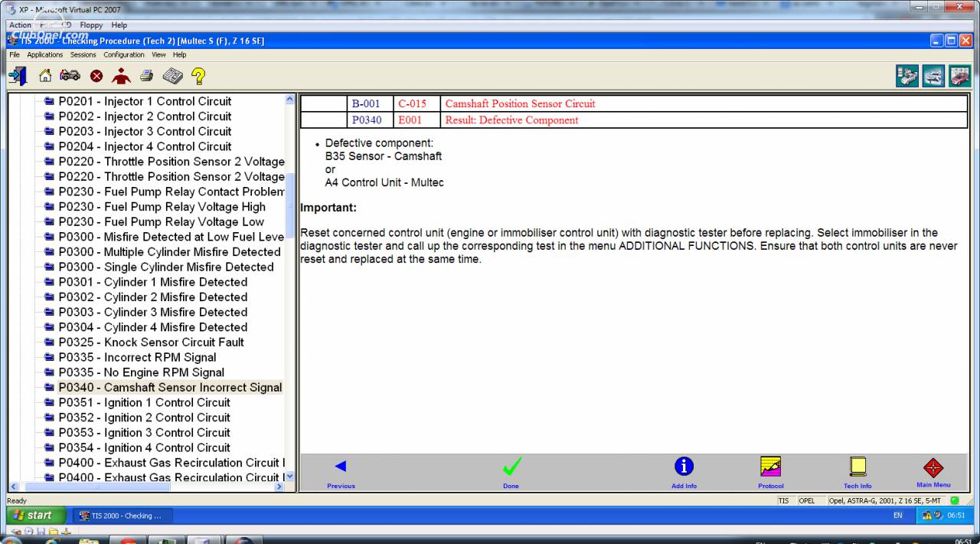Select P0335 - No Engine RPM Signal

click(142, 372)
